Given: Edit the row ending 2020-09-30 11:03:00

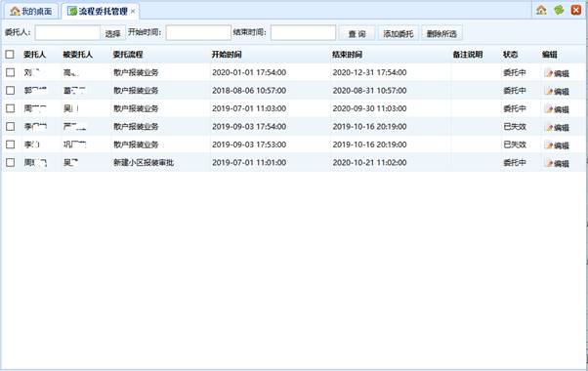Looking at the screenshot, I should click(x=557, y=109).
